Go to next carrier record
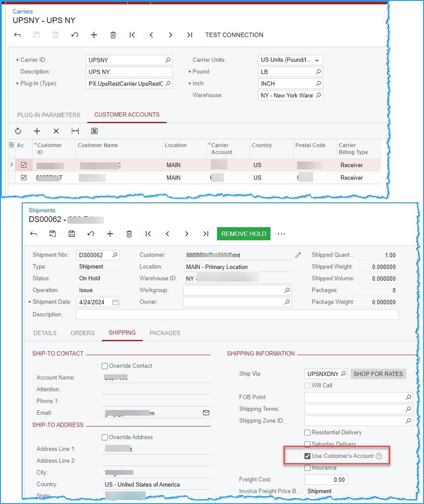The height and width of the screenshot is (504, 424). 170,35
